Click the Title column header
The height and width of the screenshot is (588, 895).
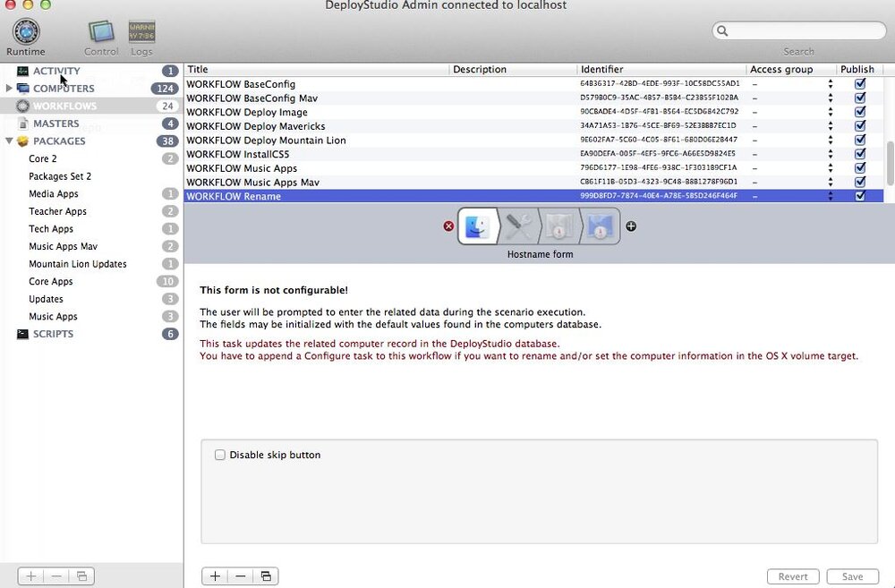[x=317, y=69]
